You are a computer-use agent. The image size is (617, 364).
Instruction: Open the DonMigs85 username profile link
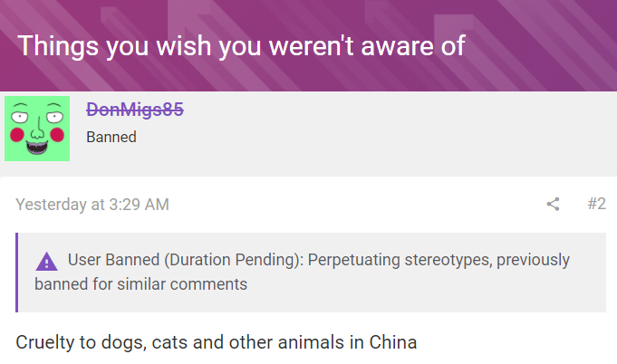point(135,110)
